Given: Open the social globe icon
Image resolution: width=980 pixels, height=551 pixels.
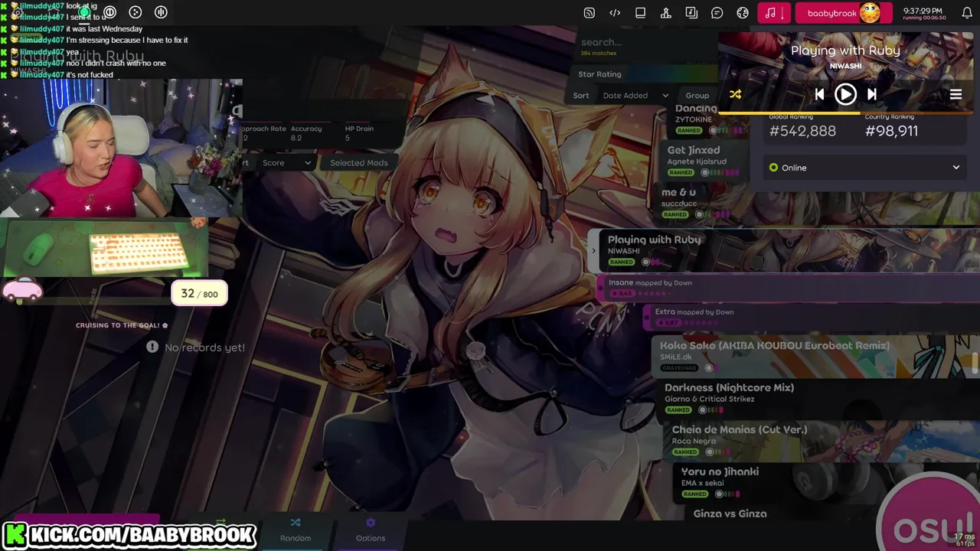Looking at the screenshot, I should click(x=743, y=12).
